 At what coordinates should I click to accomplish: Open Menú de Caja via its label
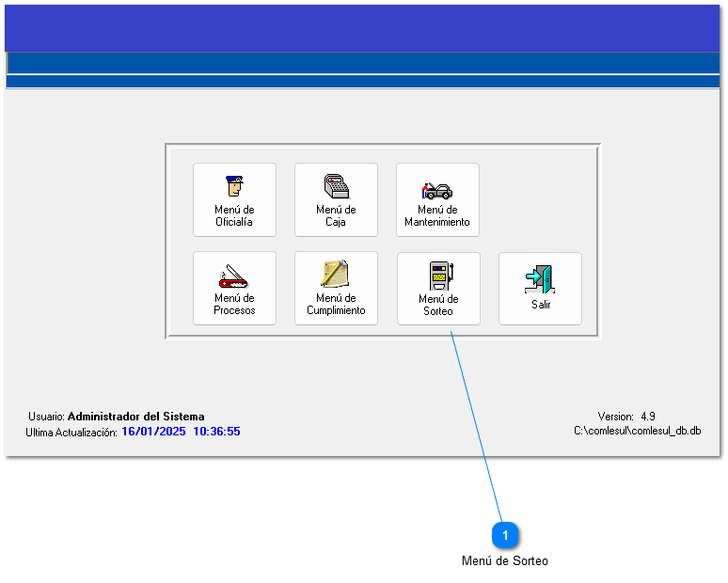[336, 216]
